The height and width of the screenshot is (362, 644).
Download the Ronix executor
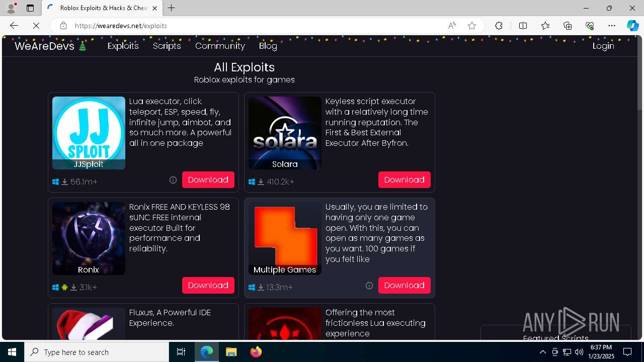pyautogui.click(x=208, y=285)
